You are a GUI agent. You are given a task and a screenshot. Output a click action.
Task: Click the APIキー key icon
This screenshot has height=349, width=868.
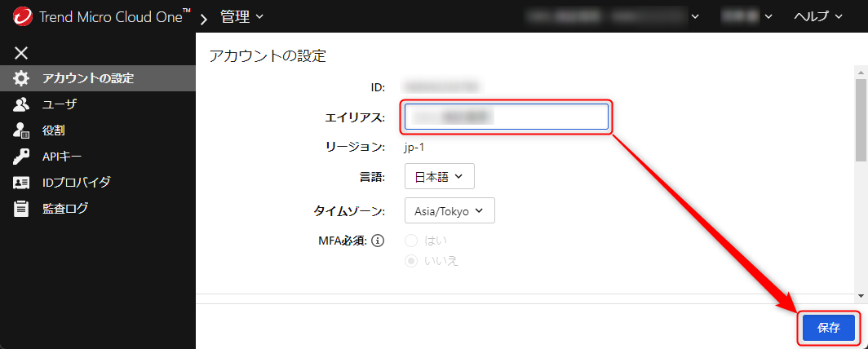[x=21, y=157]
